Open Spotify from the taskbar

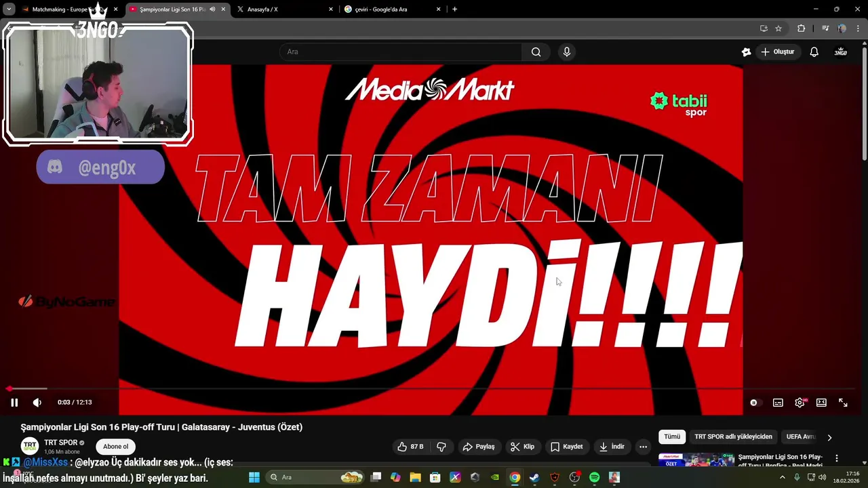point(594,477)
